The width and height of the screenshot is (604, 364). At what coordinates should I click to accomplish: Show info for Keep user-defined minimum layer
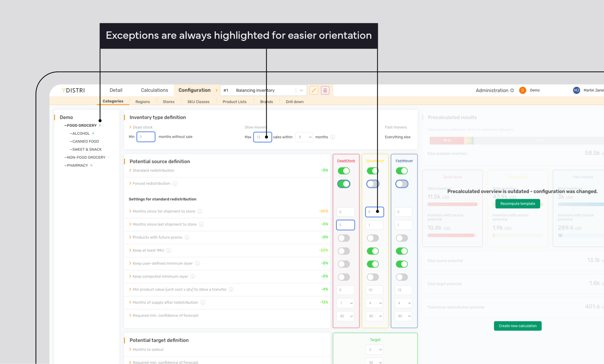pos(197,263)
